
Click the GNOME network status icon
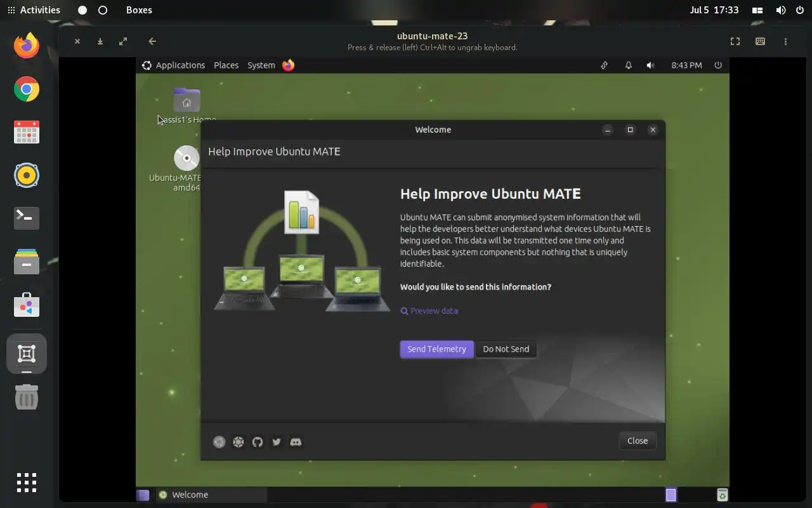757,10
